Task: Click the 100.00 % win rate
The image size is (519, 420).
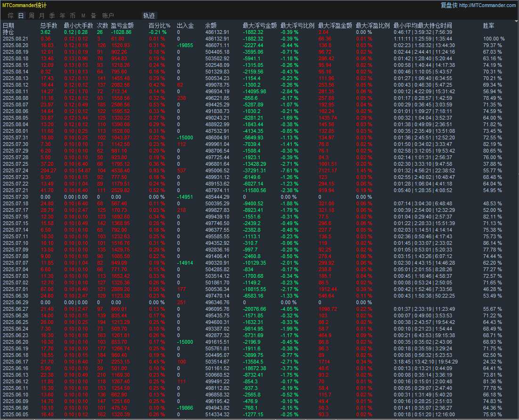Action: (494, 39)
